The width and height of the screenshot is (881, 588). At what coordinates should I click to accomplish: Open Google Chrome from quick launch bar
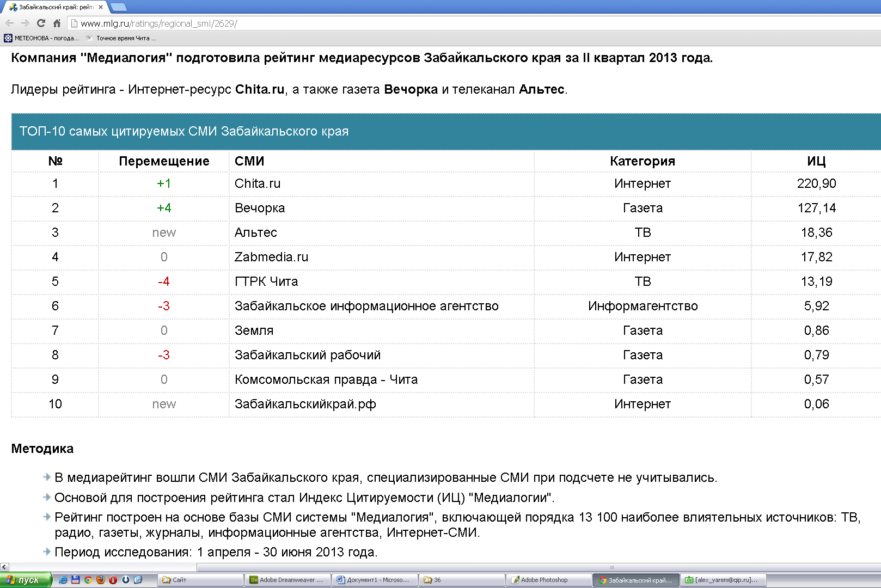[x=88, y=580]
